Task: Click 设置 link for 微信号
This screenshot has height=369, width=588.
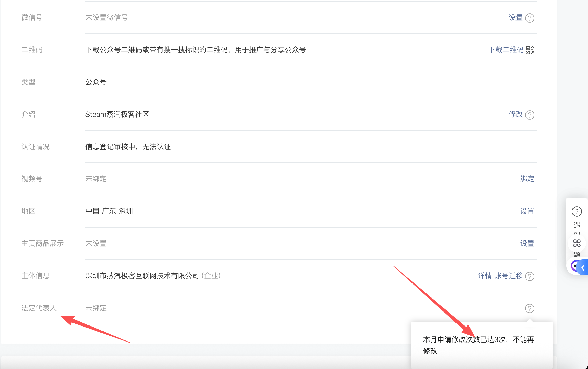Action: tap(515, 18)
